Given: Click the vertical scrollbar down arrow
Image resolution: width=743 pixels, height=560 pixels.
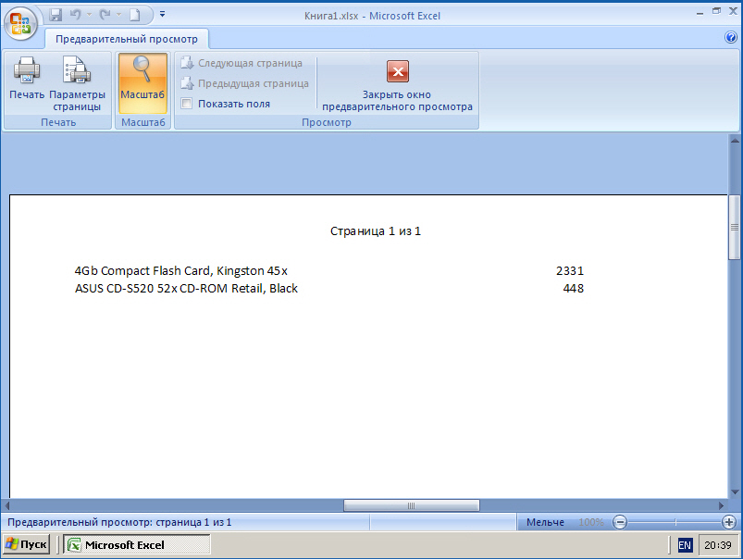Looking at the screenshot, I should (x=735, y=492).
